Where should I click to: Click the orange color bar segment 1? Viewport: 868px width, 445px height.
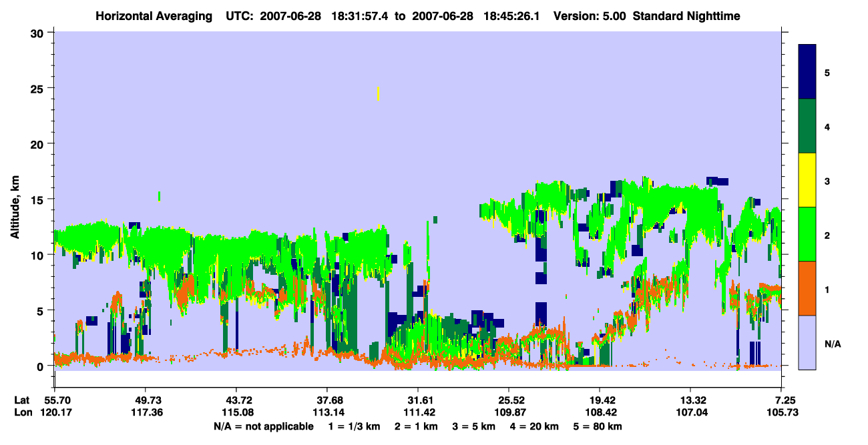pos(807,288)
